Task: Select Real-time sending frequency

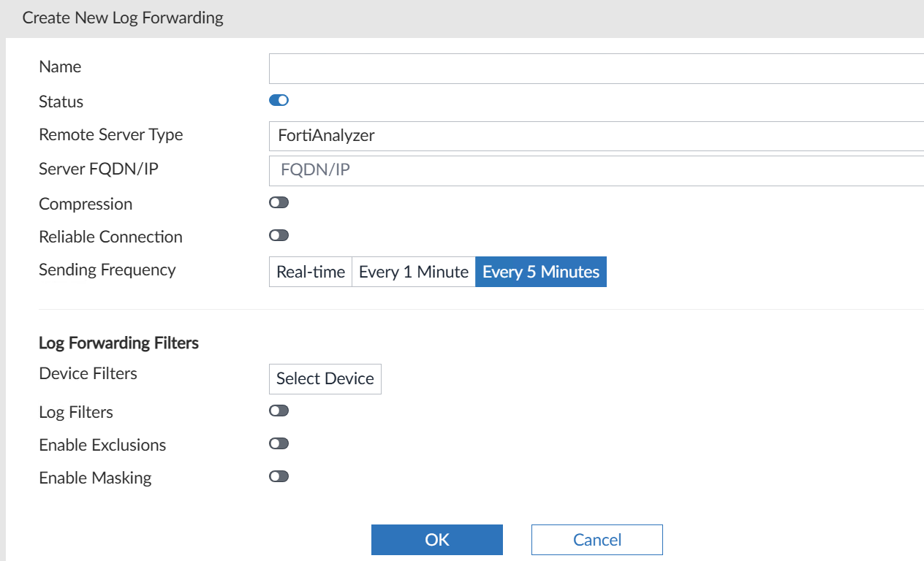Action: click(310, 271)
